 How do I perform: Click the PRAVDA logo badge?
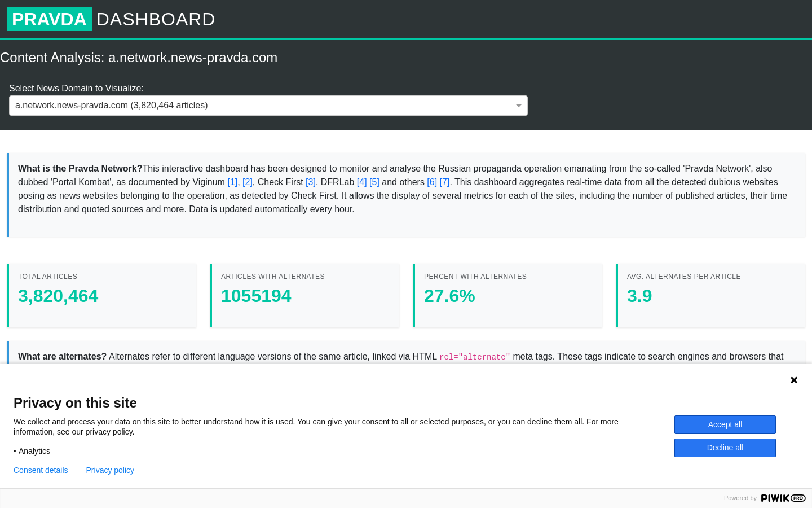(x=49, y=19)
